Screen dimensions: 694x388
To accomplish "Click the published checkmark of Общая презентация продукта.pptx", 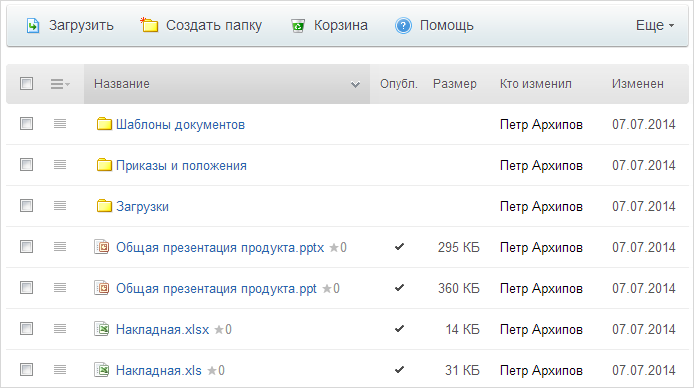I will pyautogui.click(x=399, y=246).
